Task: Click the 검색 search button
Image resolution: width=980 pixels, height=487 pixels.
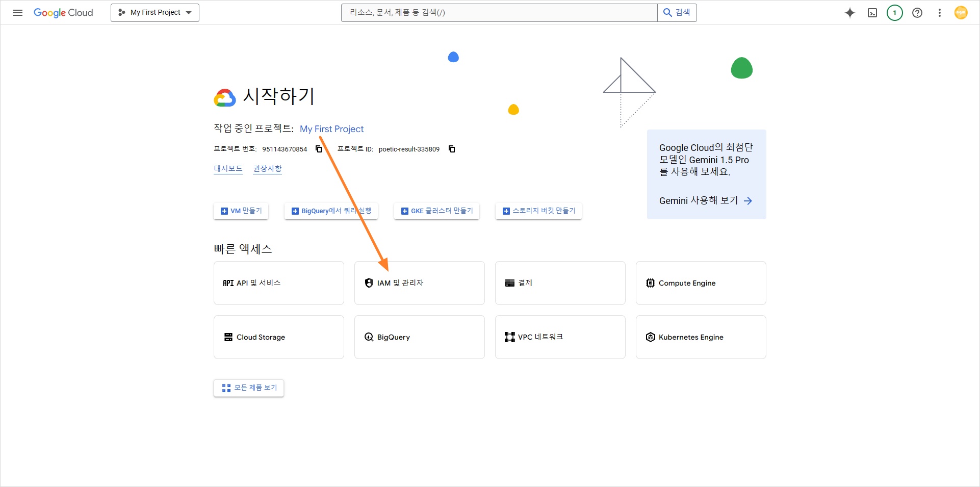Action: point(677,13)
